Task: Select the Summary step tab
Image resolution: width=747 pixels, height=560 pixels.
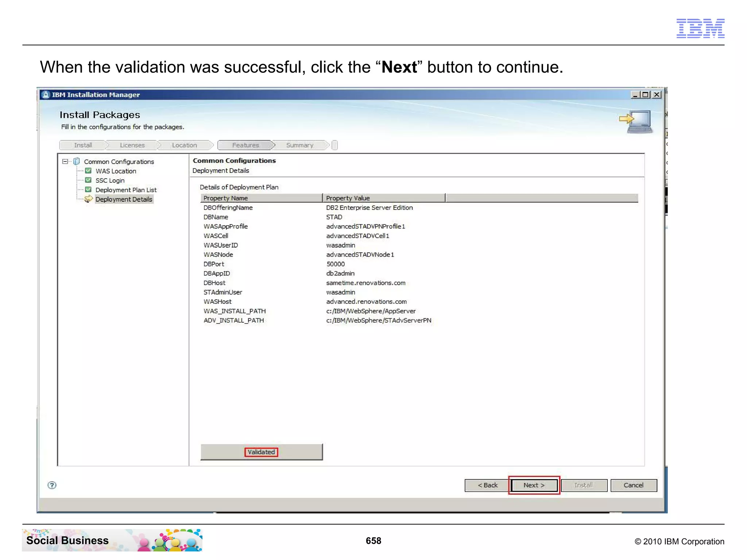Action: (300, 145)
